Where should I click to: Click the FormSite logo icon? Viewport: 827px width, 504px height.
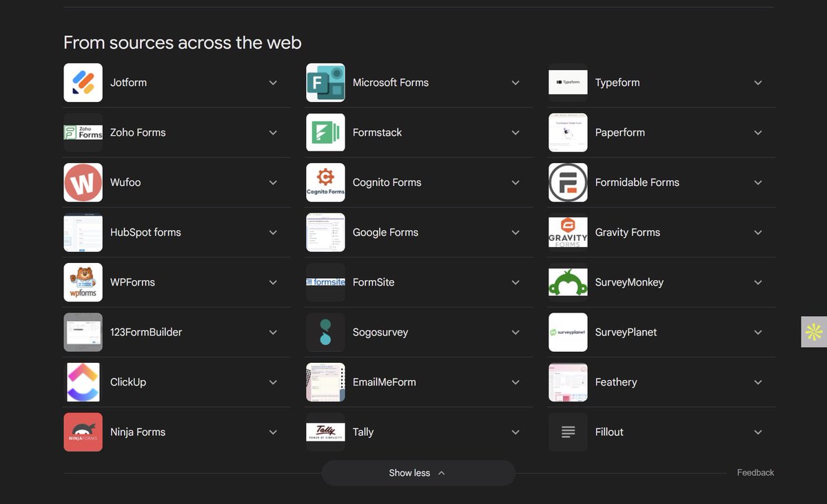tap(325, 282)
